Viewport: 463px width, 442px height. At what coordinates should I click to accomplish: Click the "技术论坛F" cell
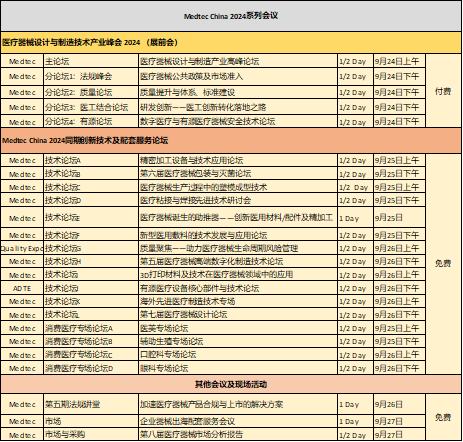91,235
